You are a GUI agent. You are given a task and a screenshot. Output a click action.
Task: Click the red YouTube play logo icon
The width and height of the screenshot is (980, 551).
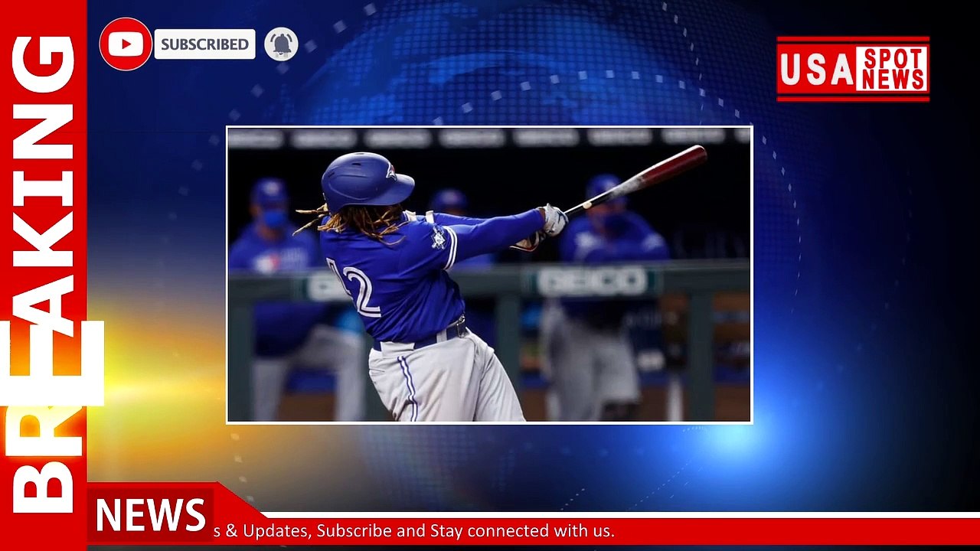click(x=126, y=44)
